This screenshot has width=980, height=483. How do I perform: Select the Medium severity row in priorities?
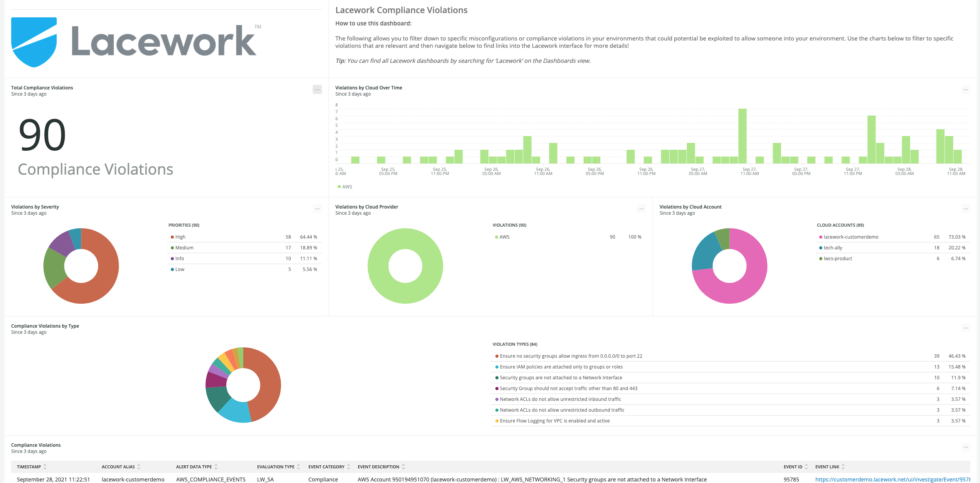pos(184,248)
